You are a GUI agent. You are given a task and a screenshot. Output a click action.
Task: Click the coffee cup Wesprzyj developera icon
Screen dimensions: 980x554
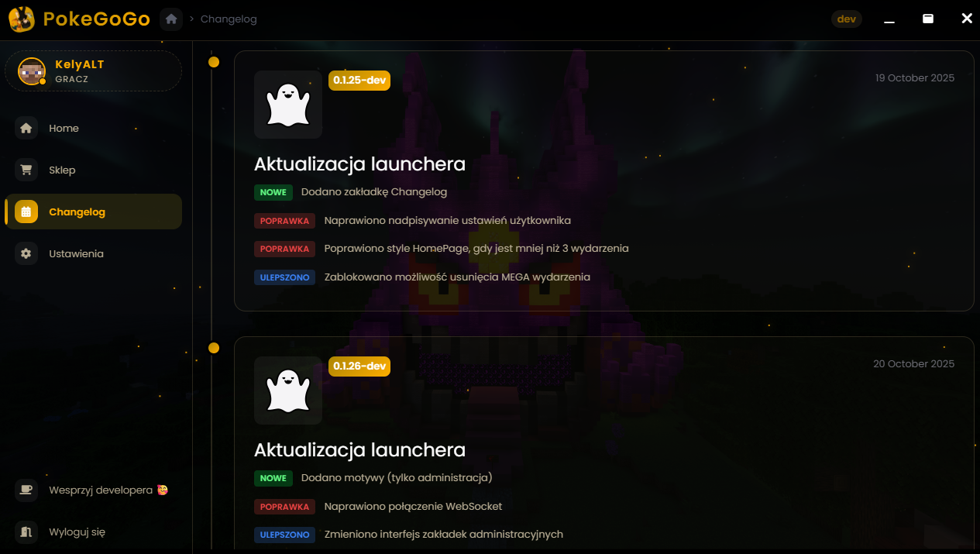click(x=26, y=490)
